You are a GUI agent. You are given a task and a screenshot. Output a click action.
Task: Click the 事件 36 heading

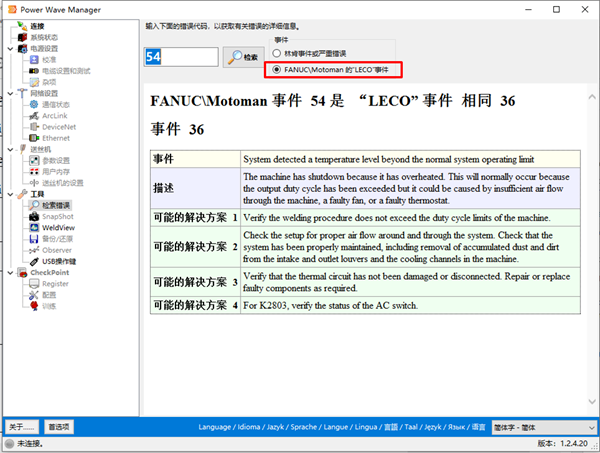(x=177, y=129)
